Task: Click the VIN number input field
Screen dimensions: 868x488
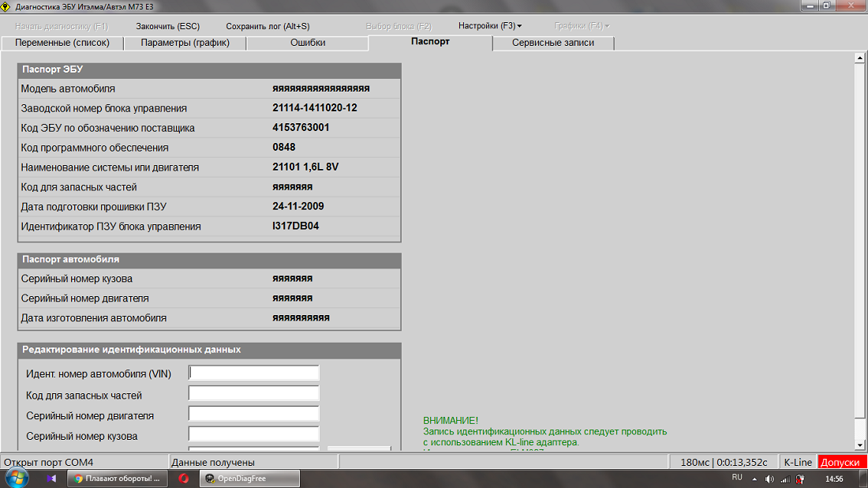Action: point(254,373)
